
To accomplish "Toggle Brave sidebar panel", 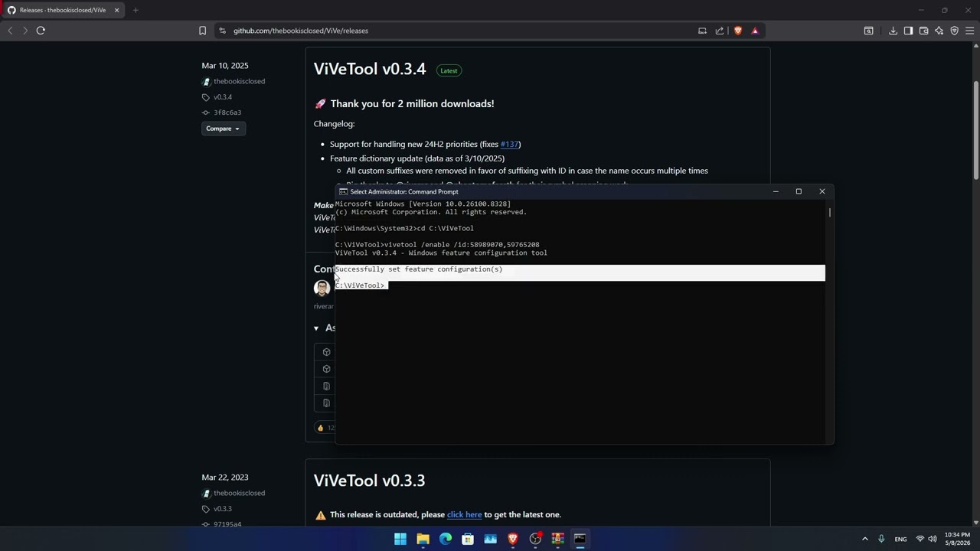I will coord(908,31).
